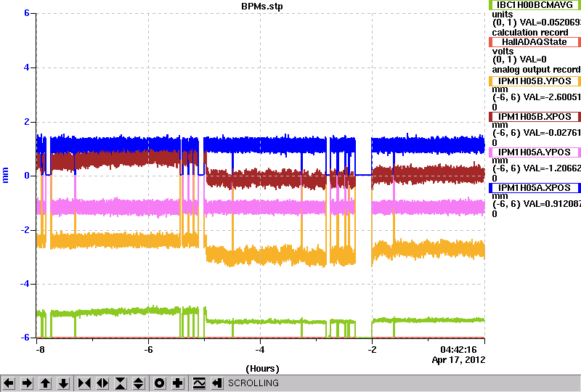The height and width of the screenshot is (392, 581).
Task: Select the IBC1H00BCMAVG curve legend box
Action: (535, 5)
